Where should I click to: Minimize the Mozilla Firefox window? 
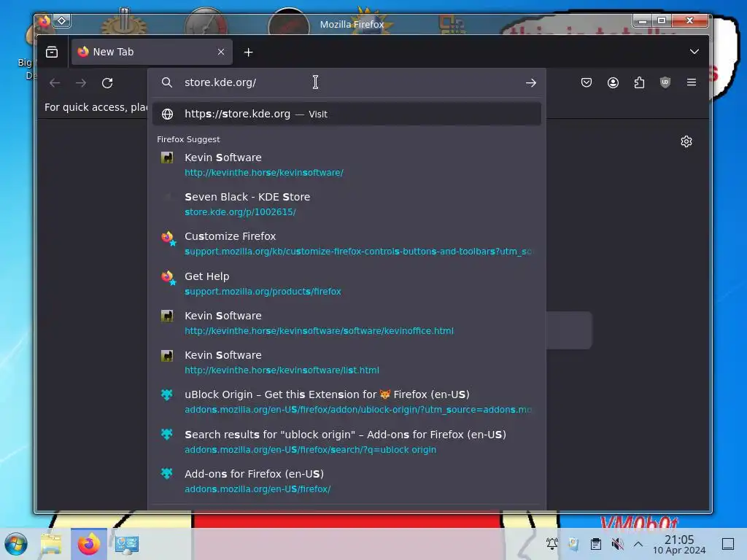pyautogui.click(x=643, y=20)
